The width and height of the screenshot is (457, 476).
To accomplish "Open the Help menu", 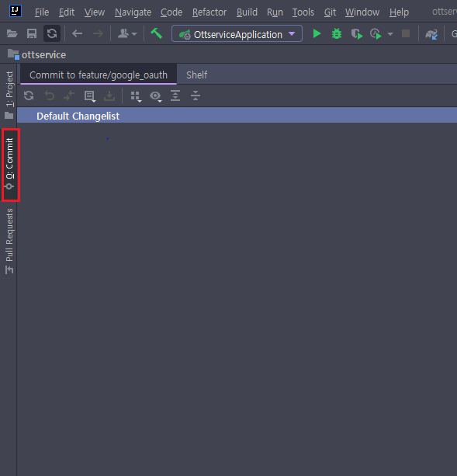I will (x=399, y=12).
